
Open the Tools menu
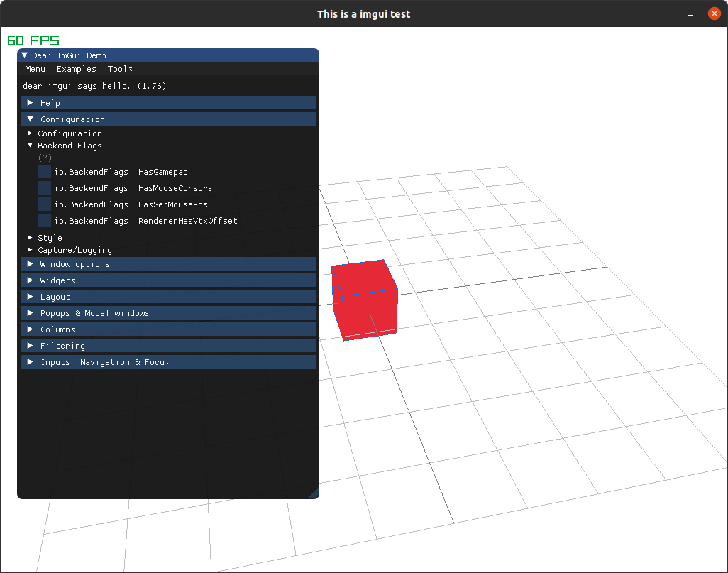120,69
